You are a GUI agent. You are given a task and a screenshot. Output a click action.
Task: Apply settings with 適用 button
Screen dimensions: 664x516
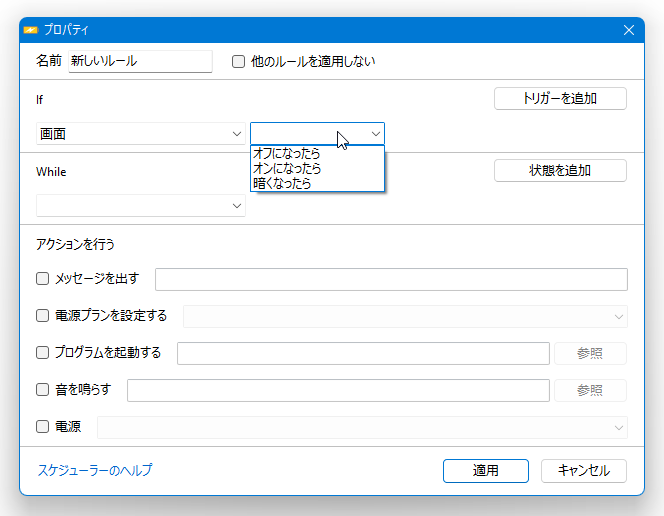tap(486, 471)
